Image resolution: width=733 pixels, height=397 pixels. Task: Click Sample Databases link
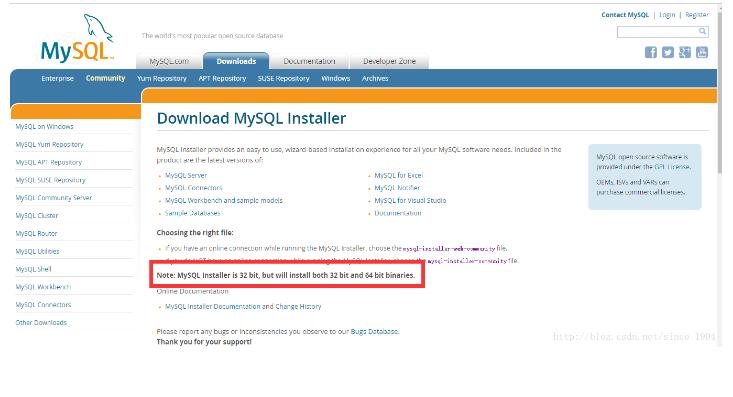click(193, 213)
